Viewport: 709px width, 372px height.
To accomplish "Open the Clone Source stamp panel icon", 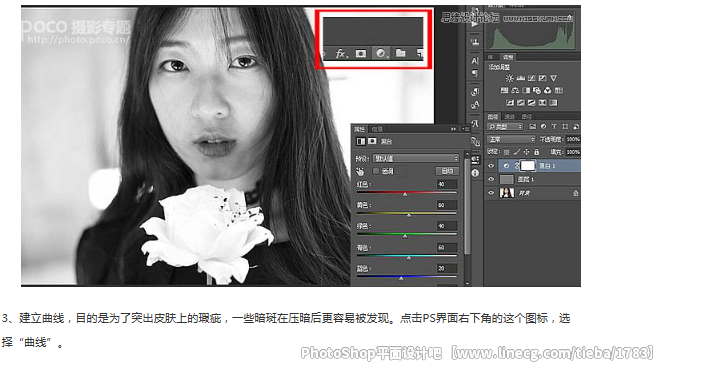I will pos(475,41).
